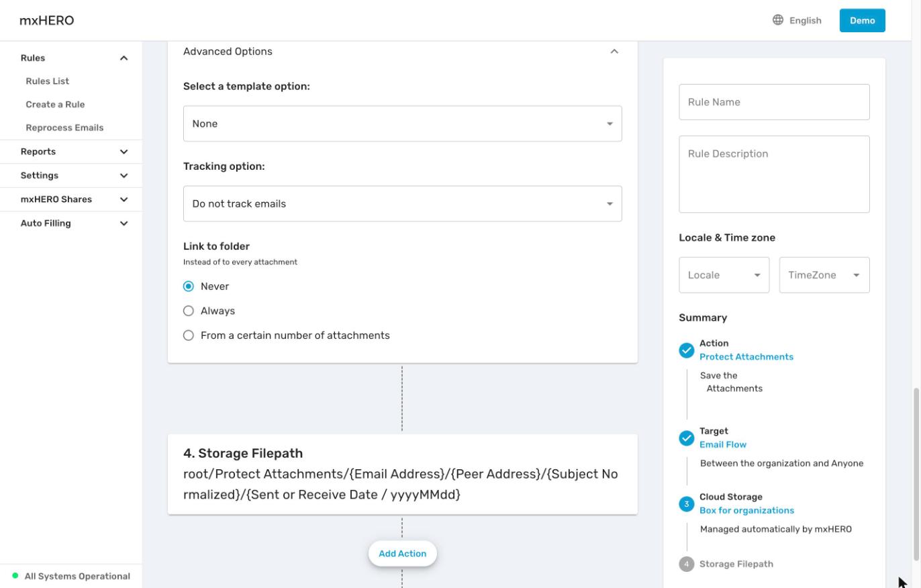Click the Add Action button
Screen dimensions: 921x588
pos(403,554)
